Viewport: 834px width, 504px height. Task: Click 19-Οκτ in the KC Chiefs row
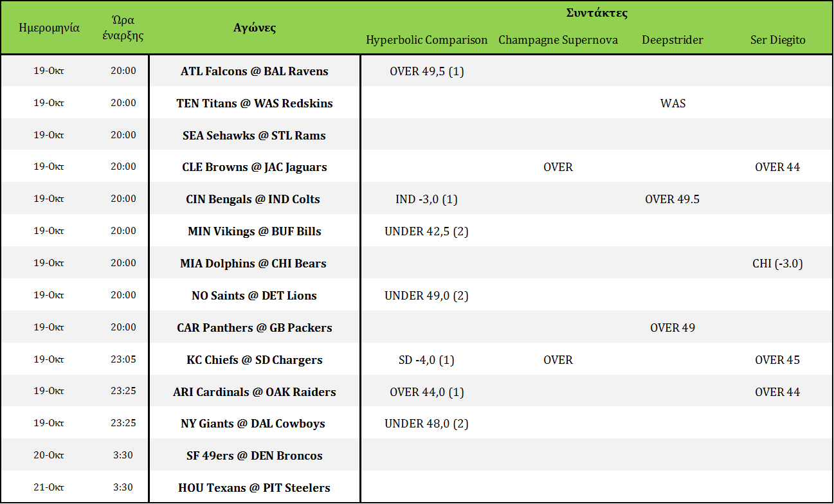pos(49,359)
